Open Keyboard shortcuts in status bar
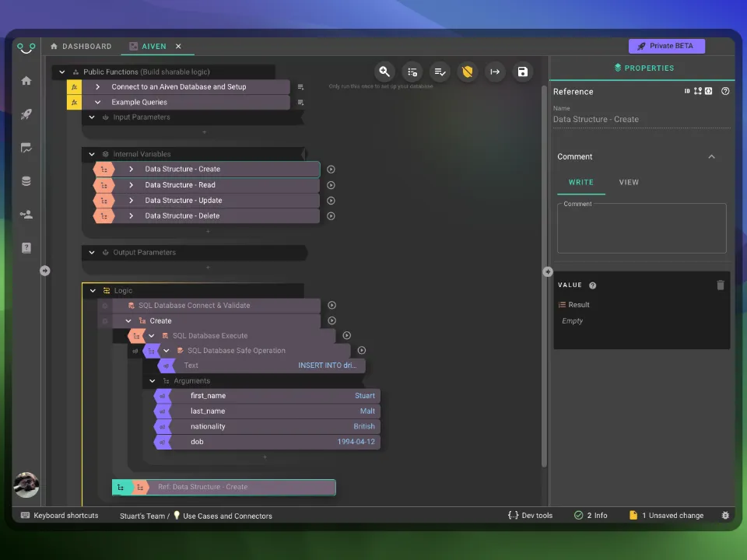The height and width of the screenshot is (560, 747). 60,515
